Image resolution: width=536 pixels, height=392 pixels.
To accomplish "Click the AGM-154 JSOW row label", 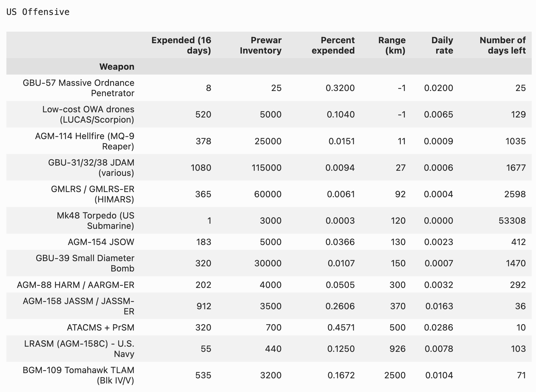I will coord(101,242).
